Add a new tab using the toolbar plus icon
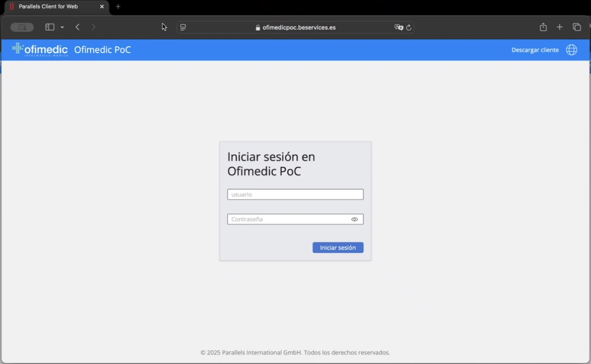 click(x=559, y=27)
